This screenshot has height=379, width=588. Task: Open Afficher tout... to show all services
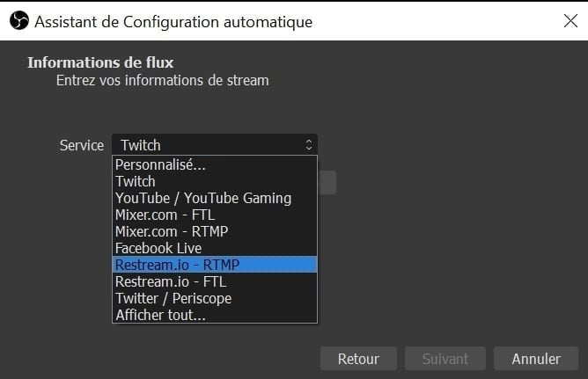pos(215,315)
